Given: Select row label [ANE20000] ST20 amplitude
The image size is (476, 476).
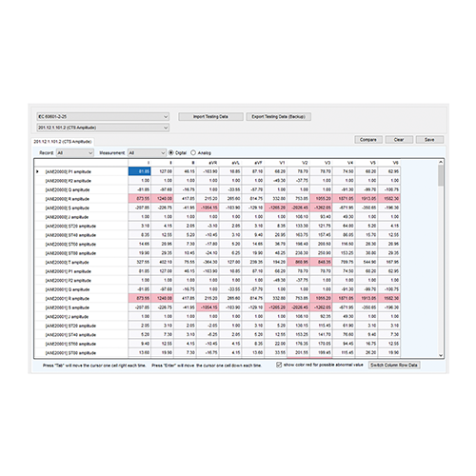Looking at the screenshot, I should point(70,226).
